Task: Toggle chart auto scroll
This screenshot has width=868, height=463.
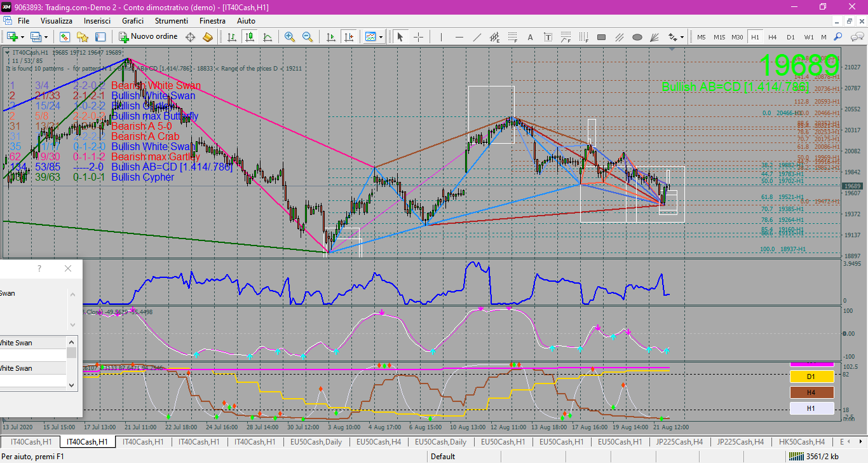Action: [330, 37]
